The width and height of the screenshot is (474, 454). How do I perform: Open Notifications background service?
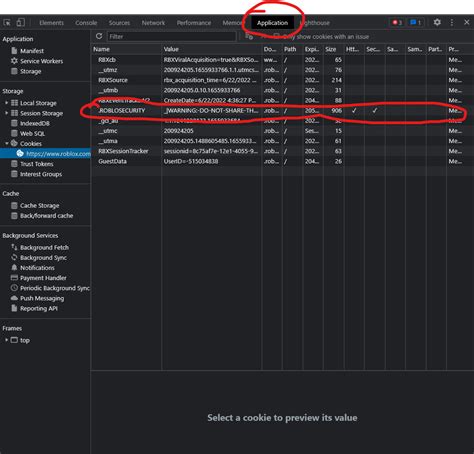pos(33,268)
